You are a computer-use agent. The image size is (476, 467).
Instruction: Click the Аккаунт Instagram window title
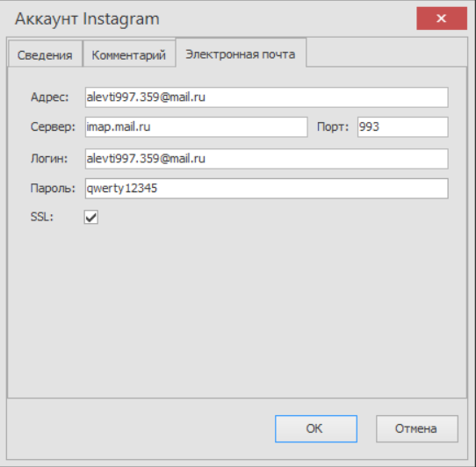click(x=87, y=19)
